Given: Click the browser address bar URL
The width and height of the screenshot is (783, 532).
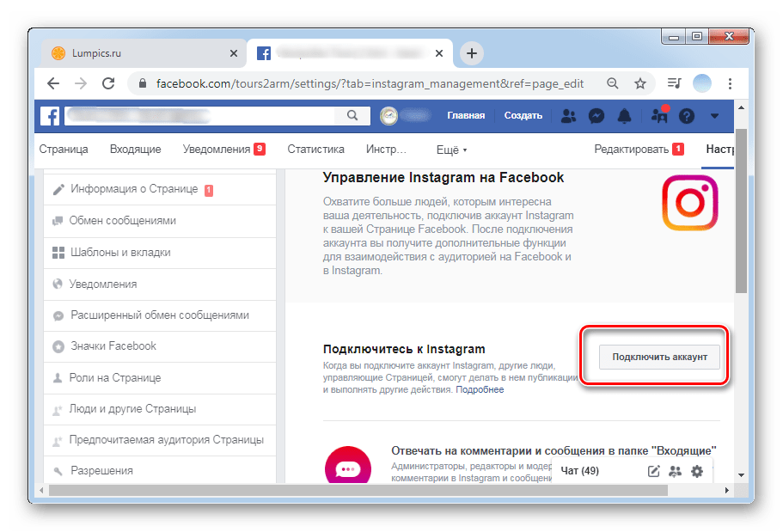Looking at the screenshot, I should [x=370, y=83].
